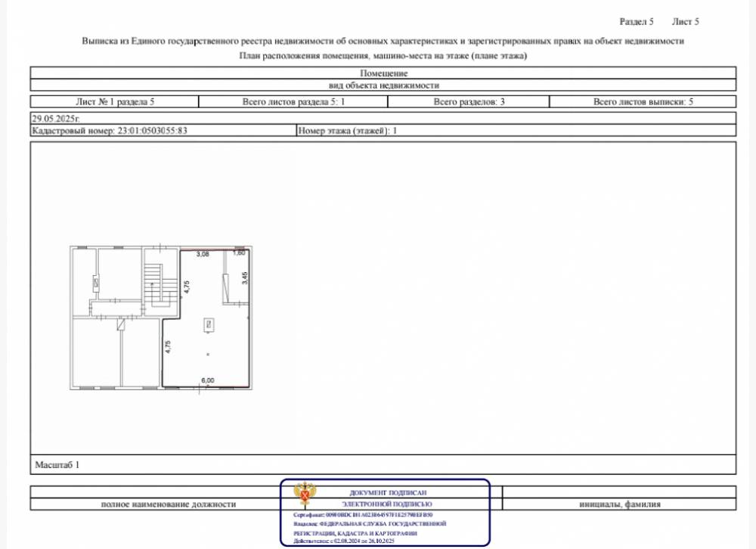This screenshot has width=756, height=549.
Task: Click the "Номер этажа (этажей): 1" cell
Action: [348, 131]
